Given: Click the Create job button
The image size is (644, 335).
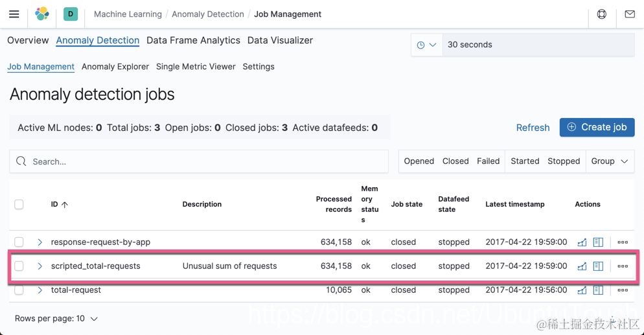Looking at the screenshot, I should tap(597, 128).
